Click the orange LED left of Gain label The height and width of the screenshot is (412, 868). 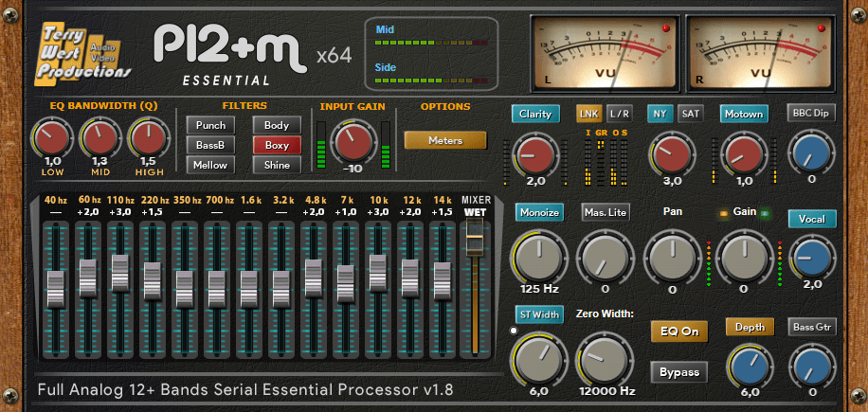coord(724,212)
